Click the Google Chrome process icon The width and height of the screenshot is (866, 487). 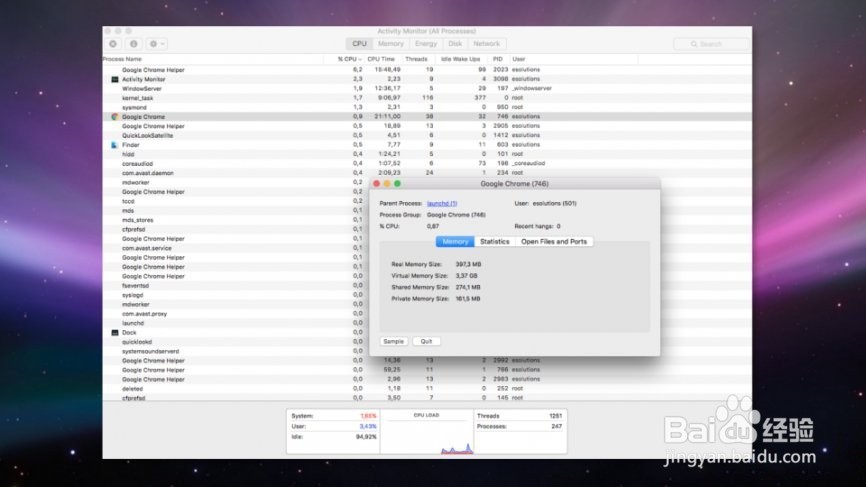115,117
